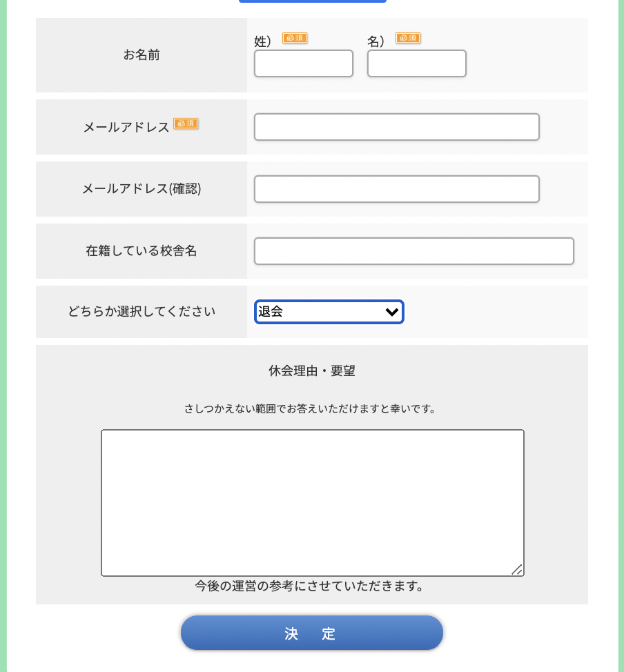Click the メールアドレス(確認) label text
Image resolution: width=624 pixels, height=672 pixels.
tap(142, 189)
